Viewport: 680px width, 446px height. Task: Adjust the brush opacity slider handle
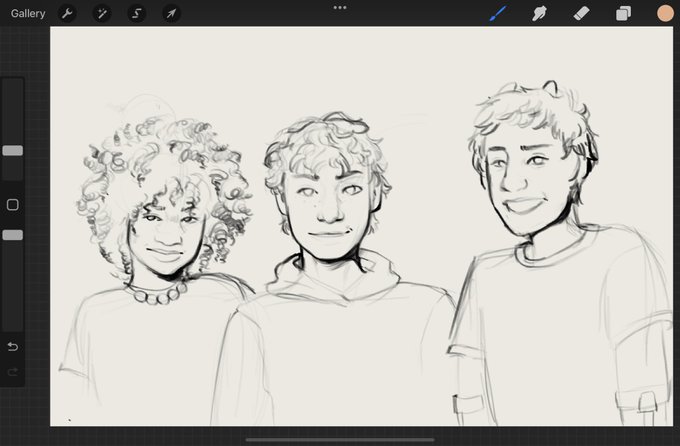click(13, 235)
